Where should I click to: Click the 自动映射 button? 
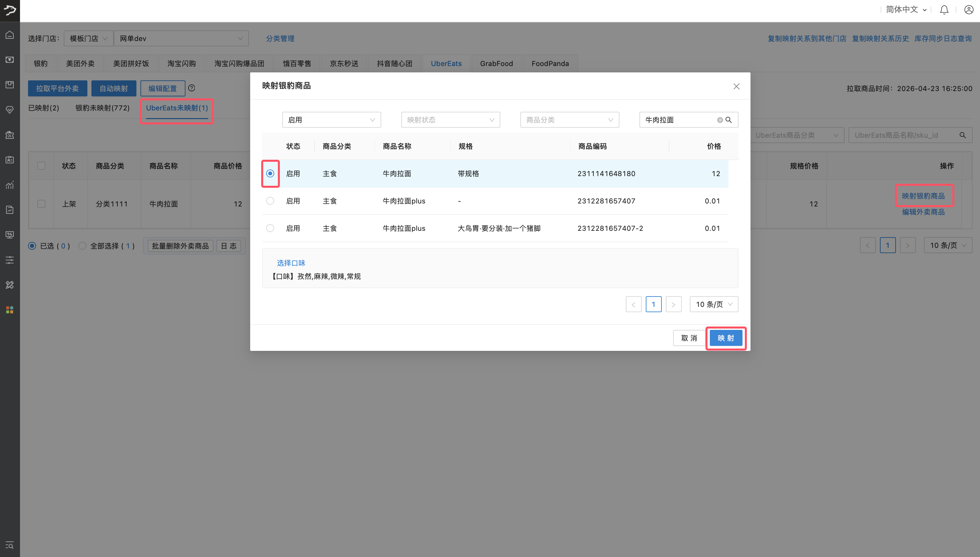(114, 88)
